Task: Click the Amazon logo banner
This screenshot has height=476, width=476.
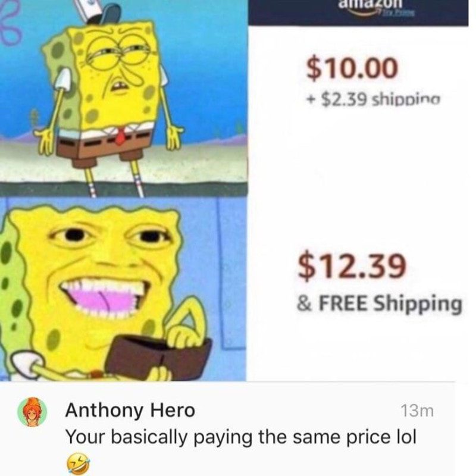Action: (358, 12)
